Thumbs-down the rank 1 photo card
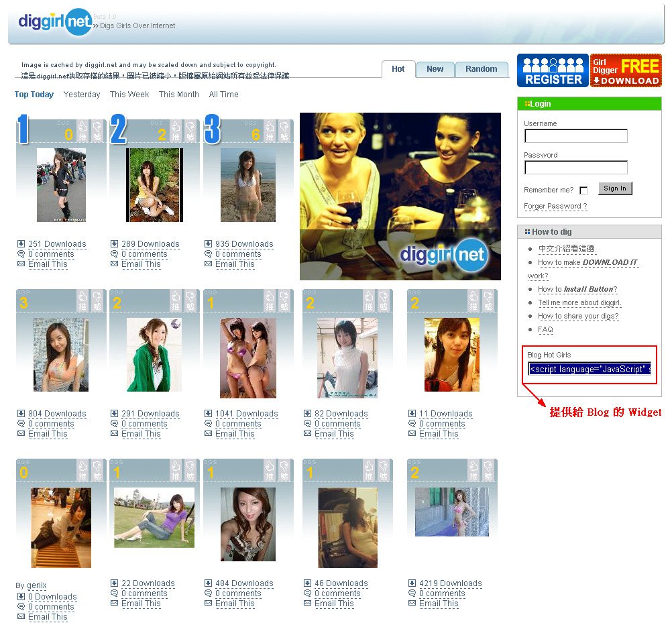Screen dimensions: 672x627 (97, 131)
